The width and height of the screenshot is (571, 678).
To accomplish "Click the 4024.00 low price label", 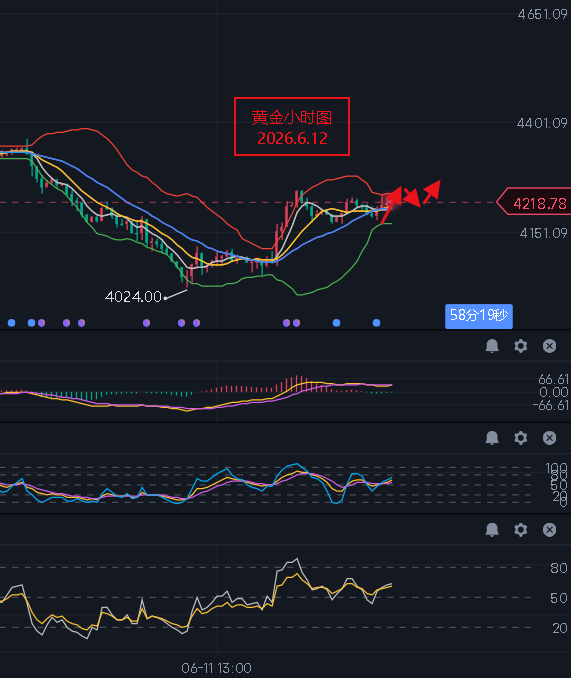I will point(133,297).
